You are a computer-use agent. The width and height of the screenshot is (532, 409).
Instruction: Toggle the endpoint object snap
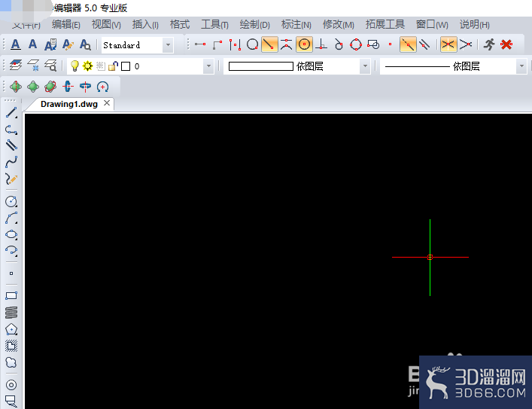coord(269,44)
